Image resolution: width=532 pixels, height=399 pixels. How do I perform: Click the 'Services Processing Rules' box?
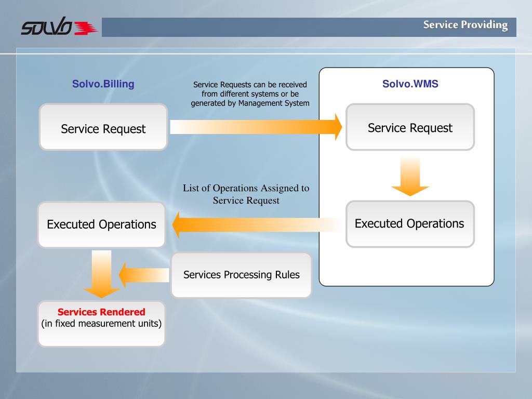point(241,275)
